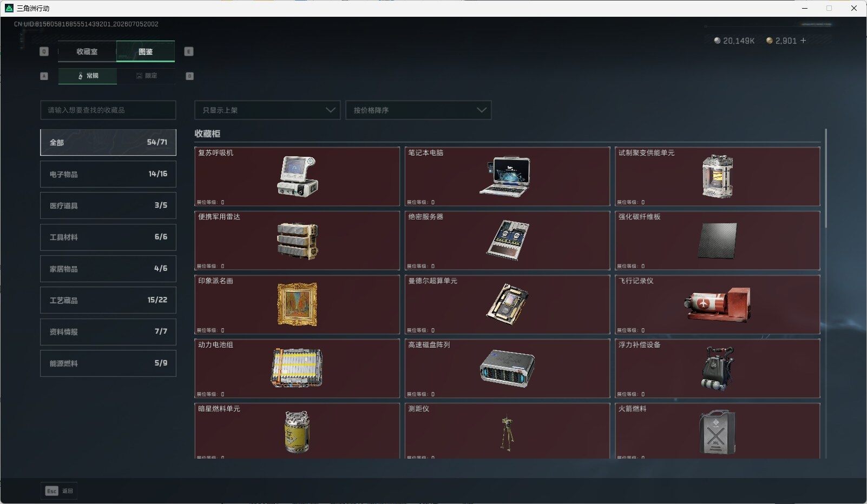Screen dimensions: 867x504
Task: Click the 收藏柜 section heading
Action: pos(207,134)
